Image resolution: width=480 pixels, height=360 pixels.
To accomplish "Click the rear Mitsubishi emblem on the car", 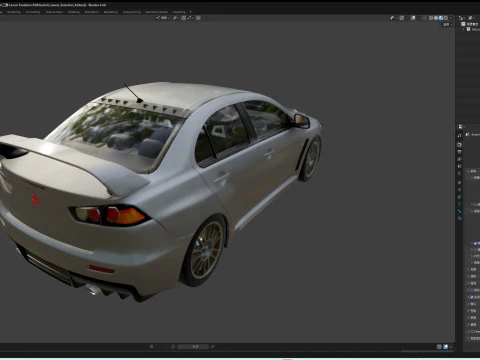I will [x=35, y=199].
